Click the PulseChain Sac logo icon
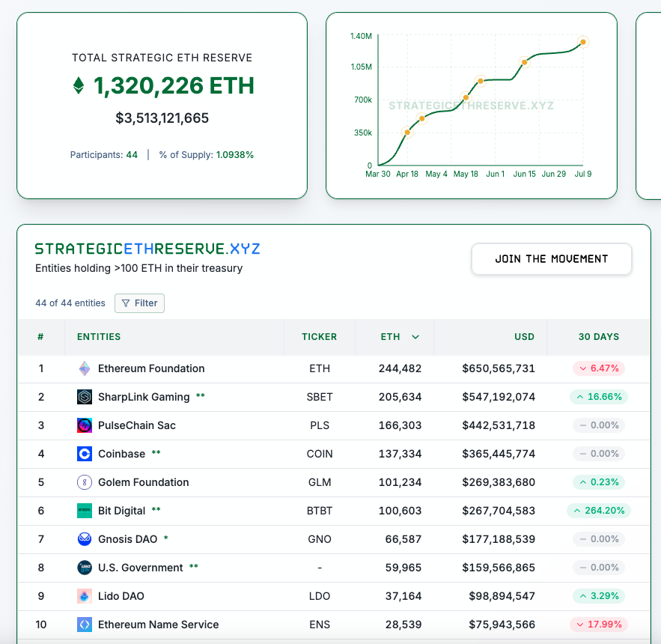The width and height of the screenshot is (661, 644). [x=85, y=425]
